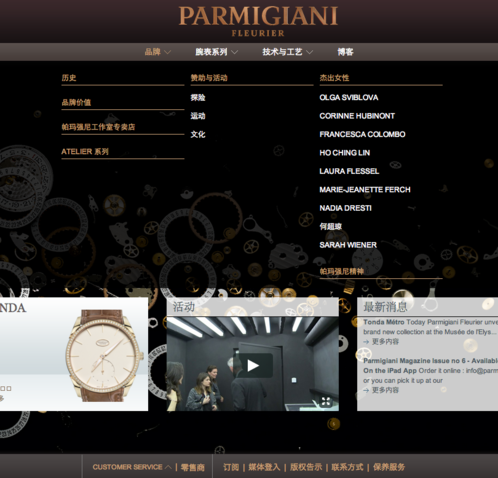
Task: Expand the 技术与工艺 menu chevron
Action: (x=309, y=52)
